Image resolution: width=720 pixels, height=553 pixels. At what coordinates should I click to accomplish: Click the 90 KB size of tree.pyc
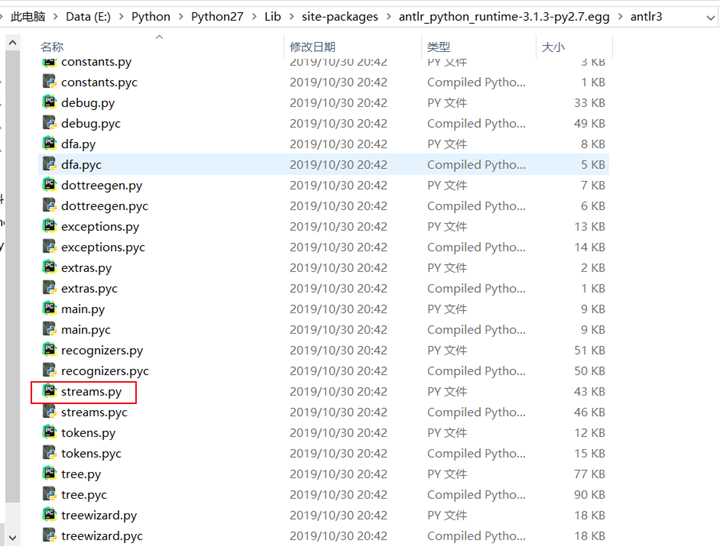click(589, 494)
